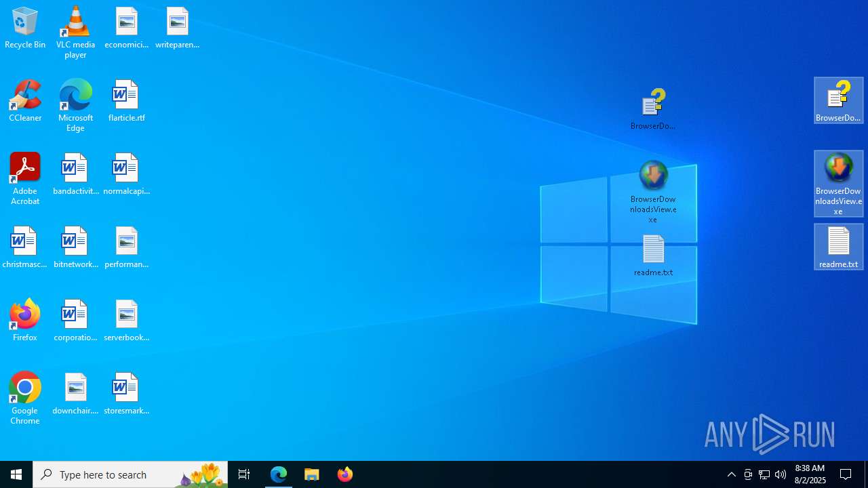The height and width of the screenshot is (488, 868).
Task: Open the Windows Start menu
Action: [16, 474]
